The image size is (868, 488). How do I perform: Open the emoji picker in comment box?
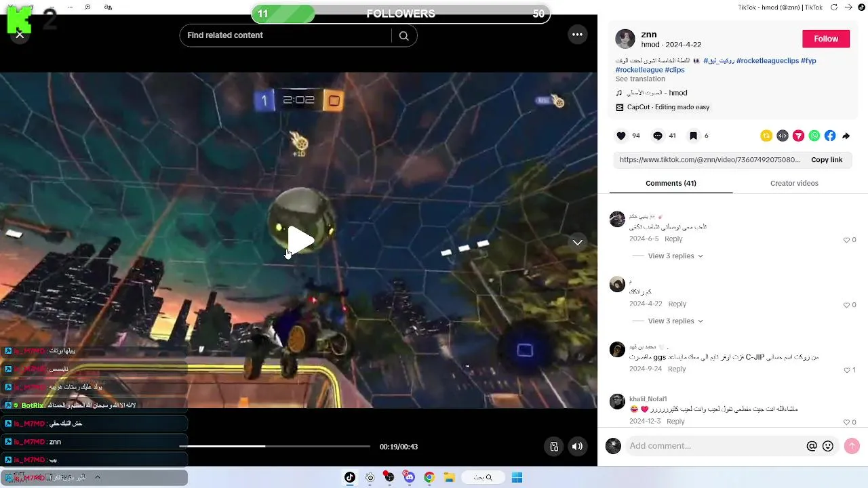click(828, 446)
